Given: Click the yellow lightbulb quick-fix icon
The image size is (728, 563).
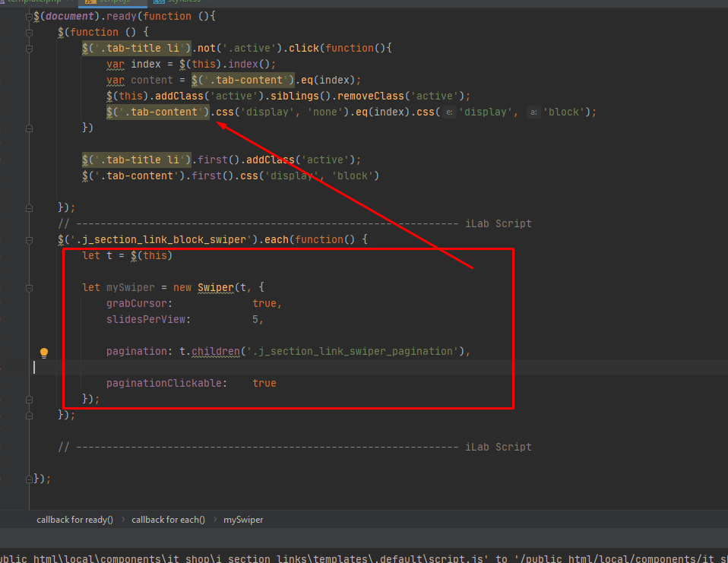Looking at the screenshot, I should [x=44, y=353].
